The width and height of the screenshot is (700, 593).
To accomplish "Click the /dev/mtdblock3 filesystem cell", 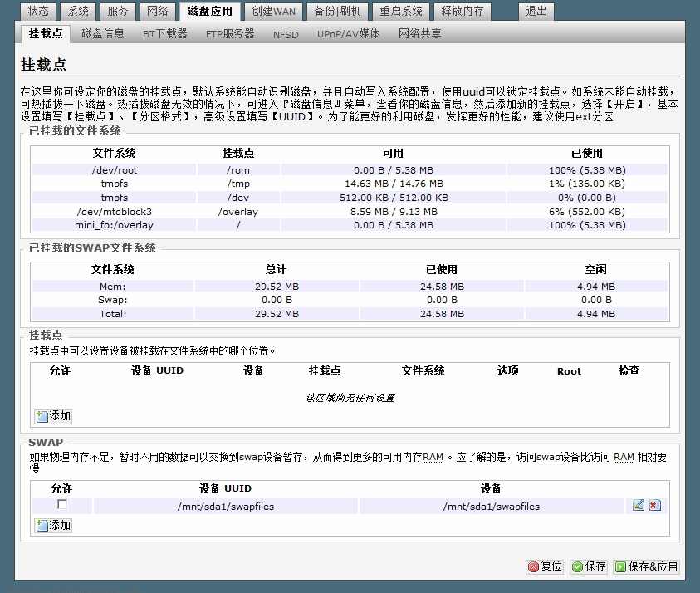I will pos(115,212).
